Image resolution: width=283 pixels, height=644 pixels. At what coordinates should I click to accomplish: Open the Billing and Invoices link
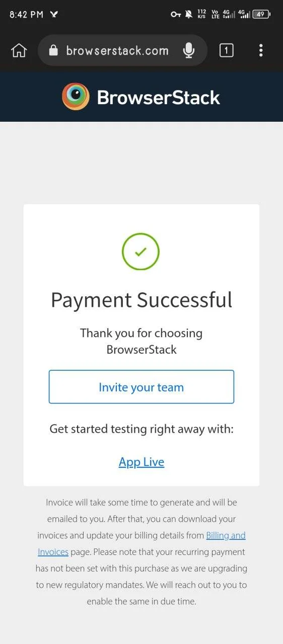(141, 543)
